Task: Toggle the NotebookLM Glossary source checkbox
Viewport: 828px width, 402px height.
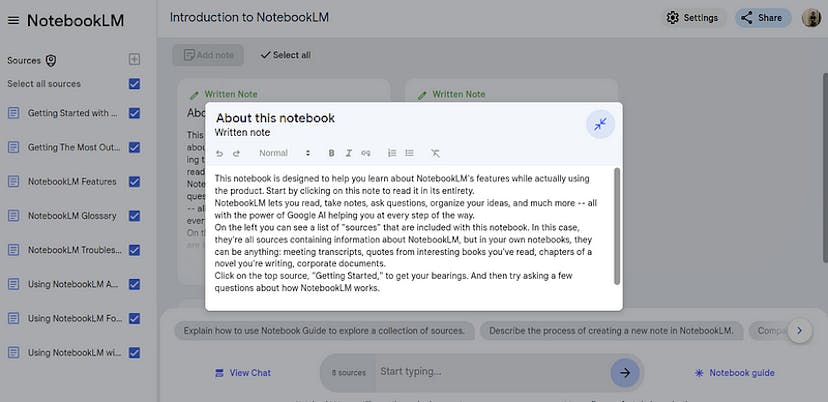Action: 134,216
